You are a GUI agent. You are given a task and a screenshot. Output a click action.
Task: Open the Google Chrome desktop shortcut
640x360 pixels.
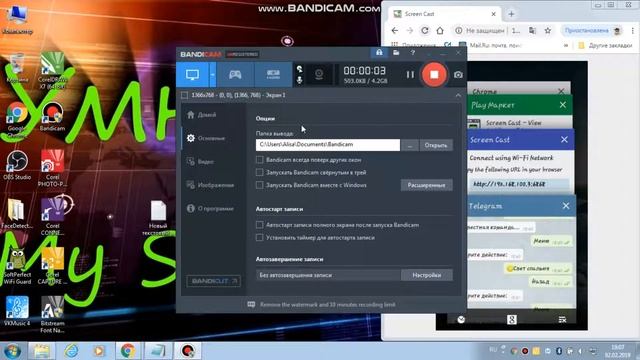17,120
